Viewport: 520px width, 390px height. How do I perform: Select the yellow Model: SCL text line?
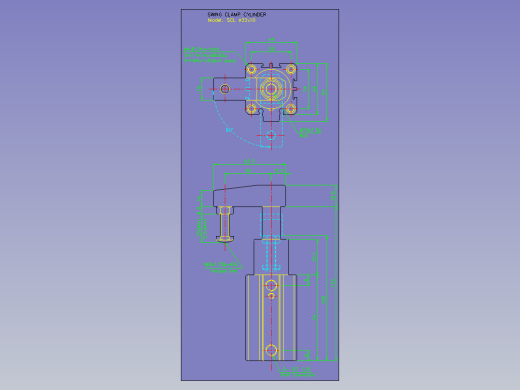232,20
